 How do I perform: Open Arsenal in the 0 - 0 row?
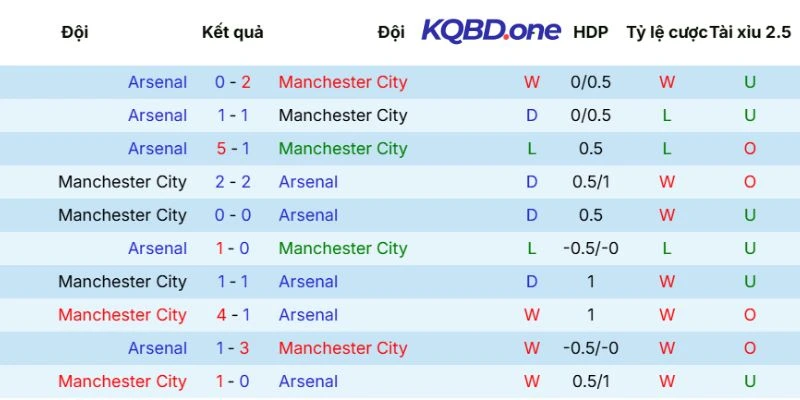tap(308, 215)
